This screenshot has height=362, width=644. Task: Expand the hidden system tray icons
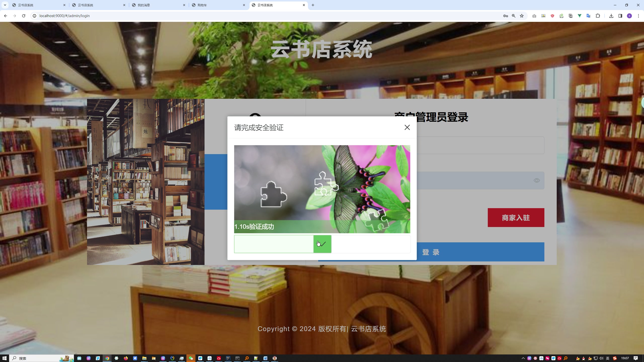click(523, 358)
